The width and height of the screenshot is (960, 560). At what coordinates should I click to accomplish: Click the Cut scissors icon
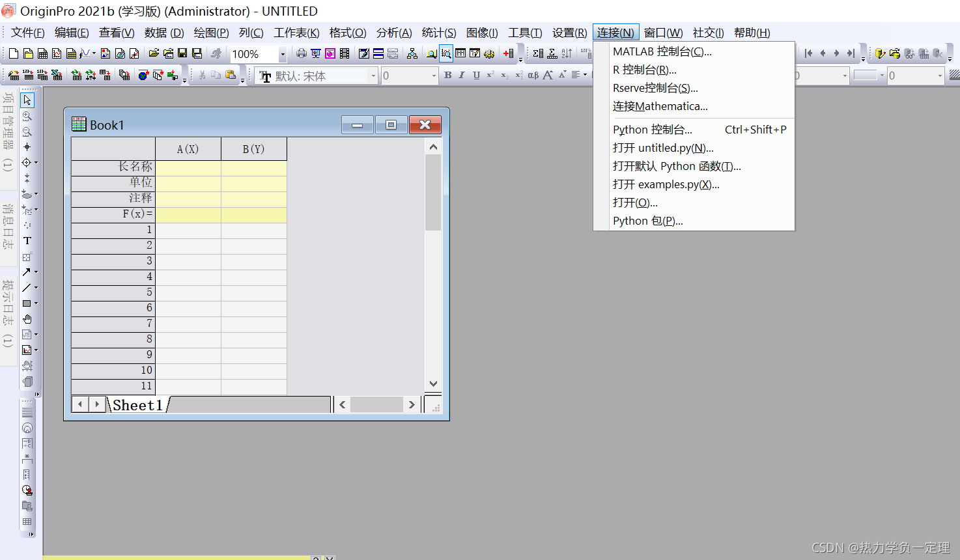202,75
